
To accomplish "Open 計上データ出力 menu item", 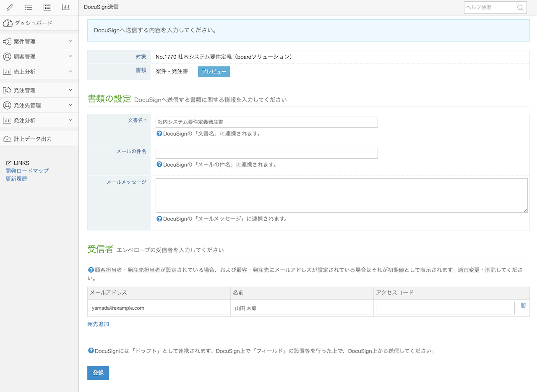I will (39, 139).
